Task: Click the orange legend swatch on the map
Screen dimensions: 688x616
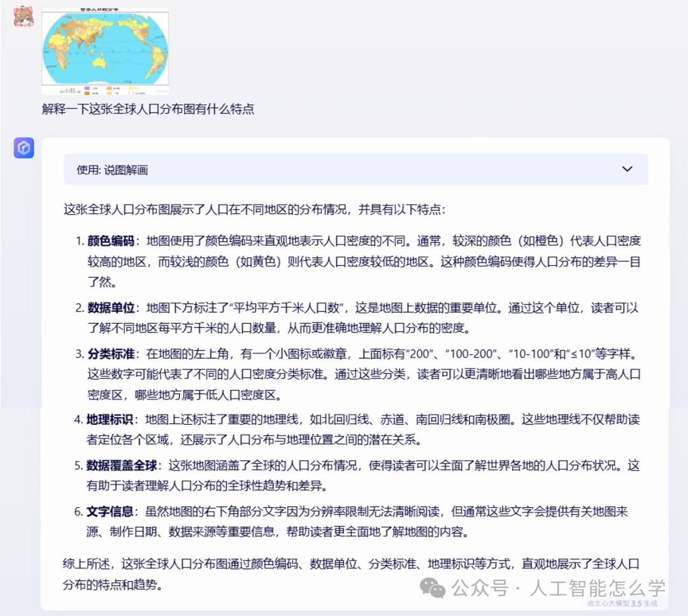Action: (x=109, y=89)
